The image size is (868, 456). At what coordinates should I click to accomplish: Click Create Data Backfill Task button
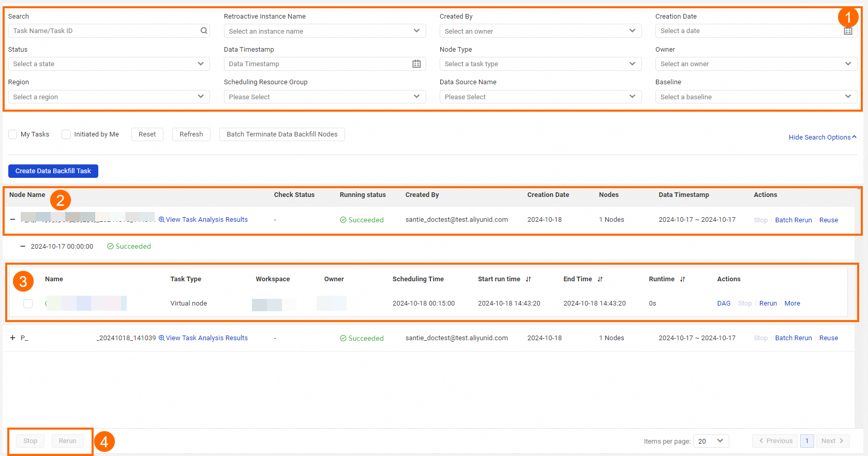tap(53, 171)
